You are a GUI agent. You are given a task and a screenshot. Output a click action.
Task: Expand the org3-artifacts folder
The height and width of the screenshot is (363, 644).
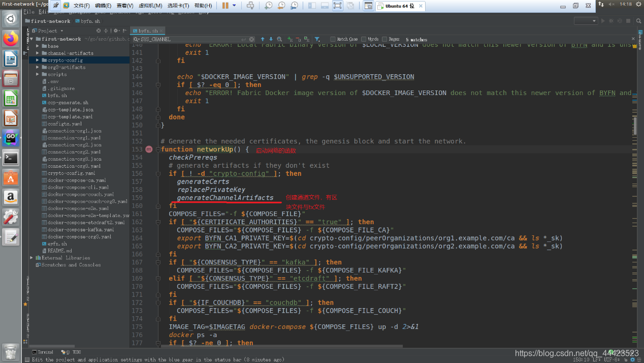click(38, 67)
